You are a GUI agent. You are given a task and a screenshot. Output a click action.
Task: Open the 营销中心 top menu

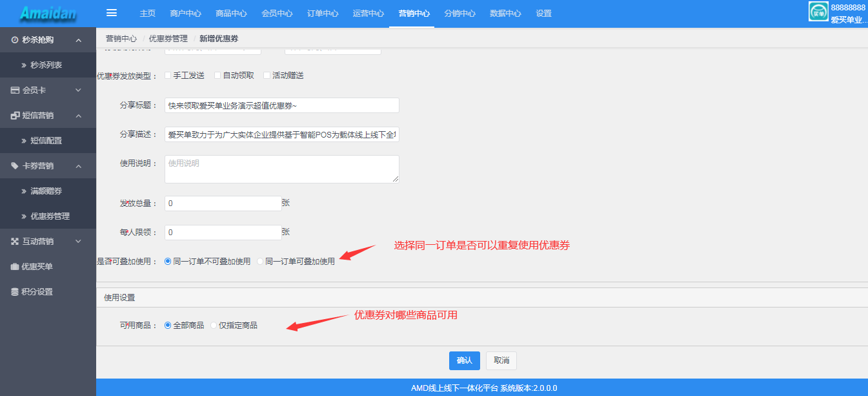point(414,14)
